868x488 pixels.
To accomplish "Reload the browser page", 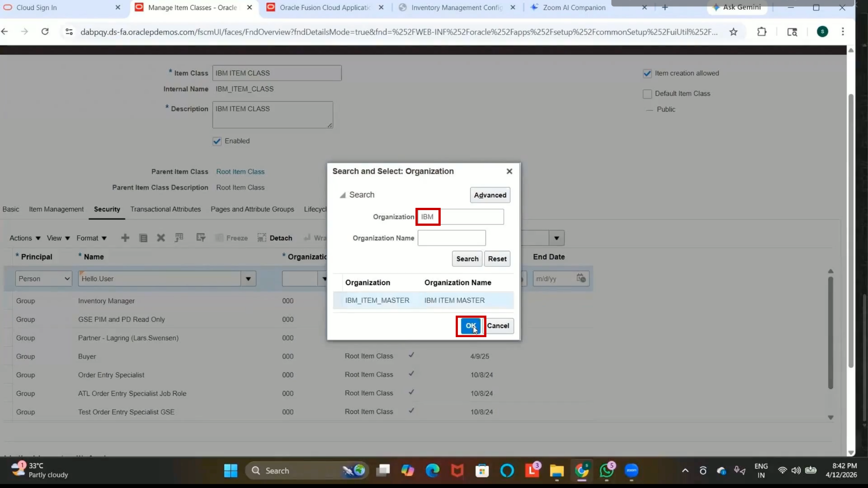I will [x=45, y=32].
